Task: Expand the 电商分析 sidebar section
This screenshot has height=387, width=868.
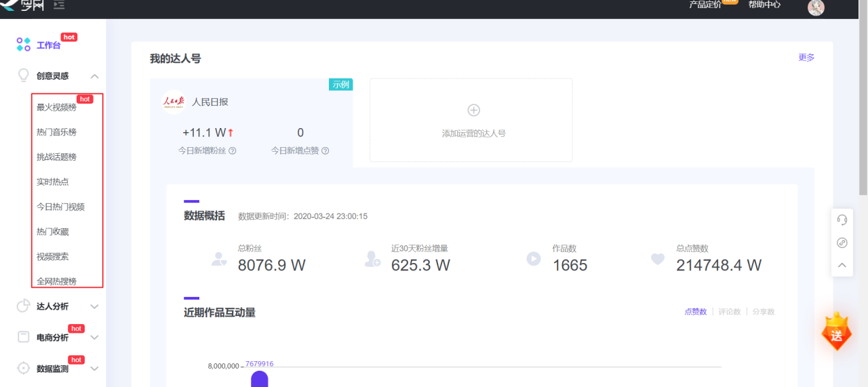Action: click(x=94, y=338)
